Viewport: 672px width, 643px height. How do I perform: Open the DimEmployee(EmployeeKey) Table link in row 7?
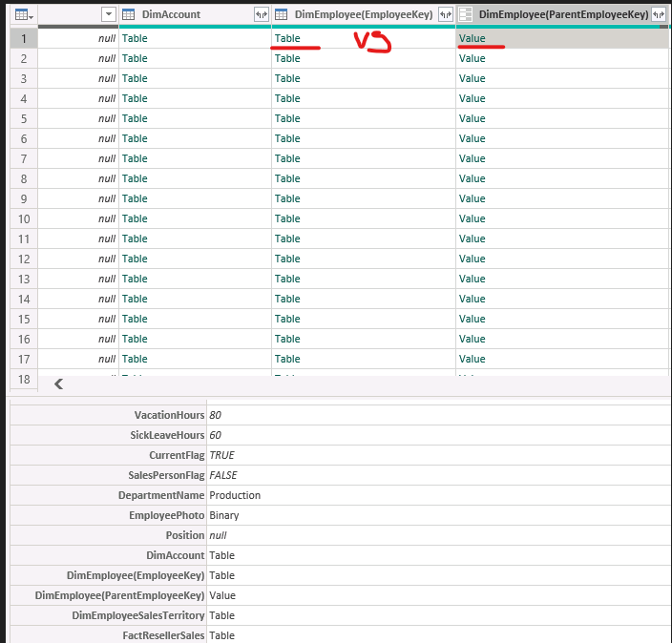287,158
